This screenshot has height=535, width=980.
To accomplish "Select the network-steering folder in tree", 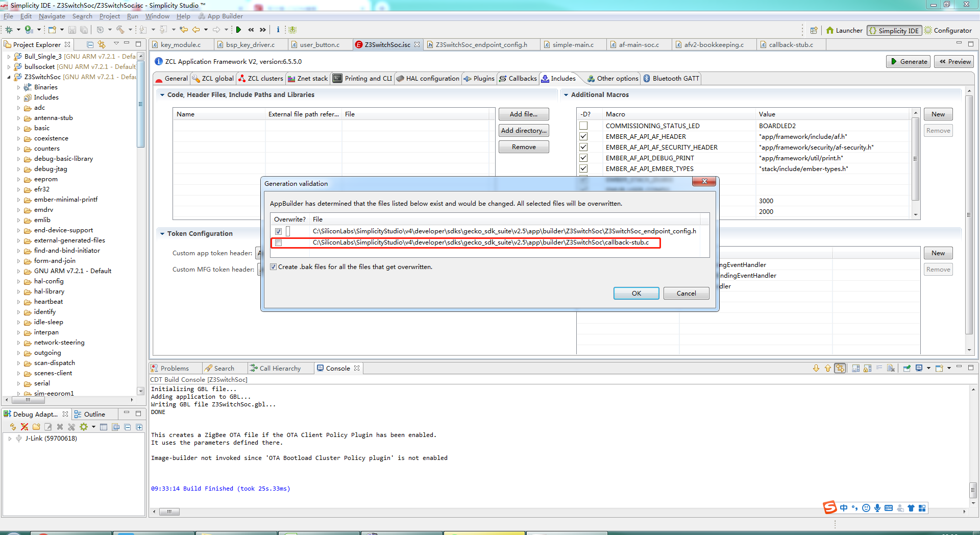I will pyautogui.click(x=59, y=343).
